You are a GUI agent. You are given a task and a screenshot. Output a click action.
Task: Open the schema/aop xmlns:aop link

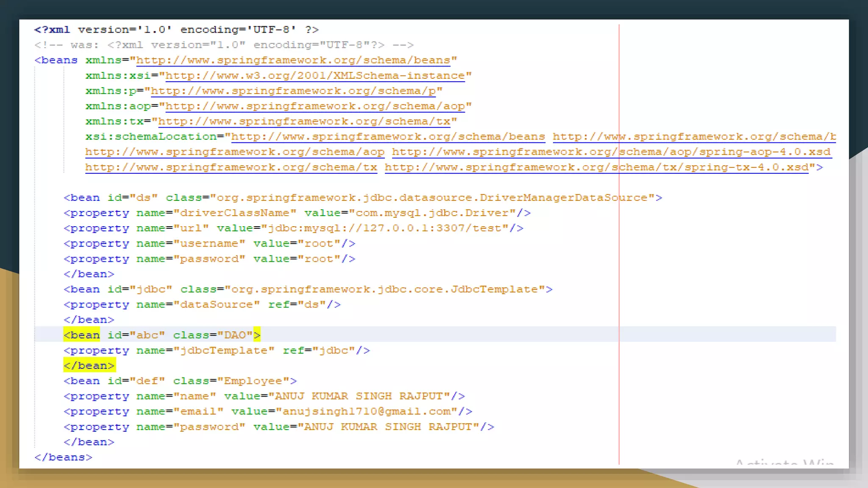tap(315, 106)
